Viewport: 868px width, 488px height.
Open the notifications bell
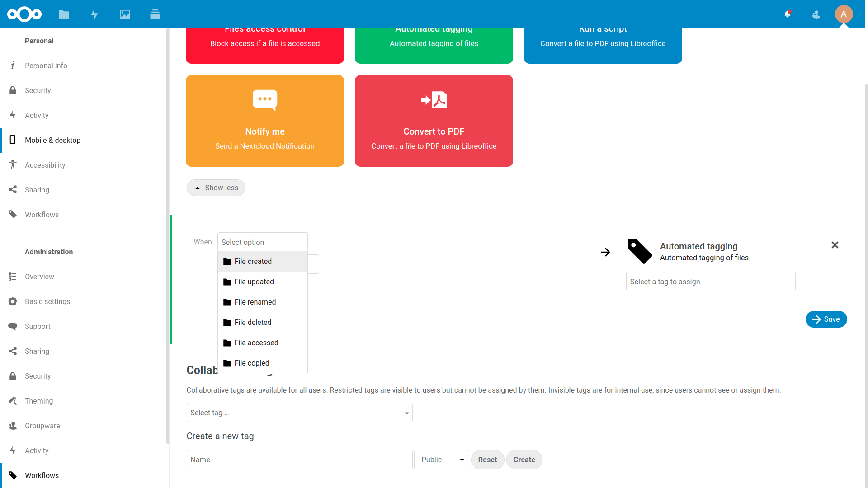(787, 14)
